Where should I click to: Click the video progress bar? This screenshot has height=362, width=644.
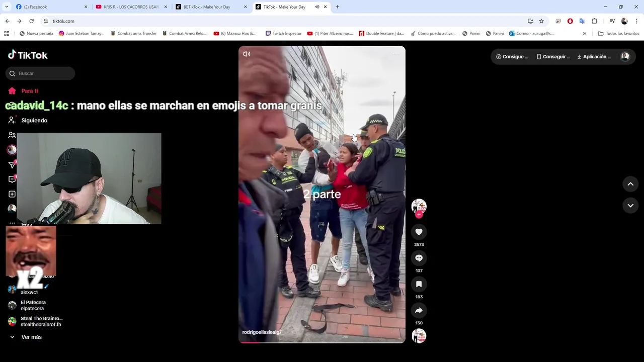pyautogui.click(x=322, y=342)
